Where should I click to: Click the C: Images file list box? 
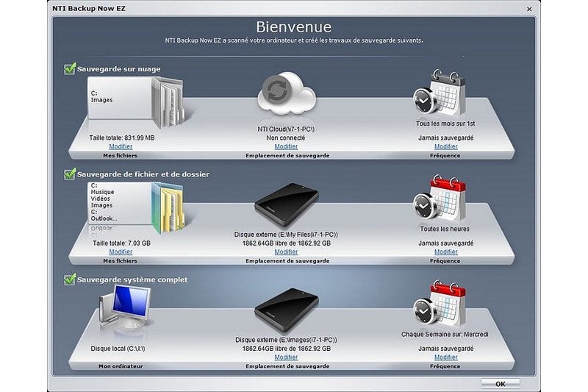120,98
